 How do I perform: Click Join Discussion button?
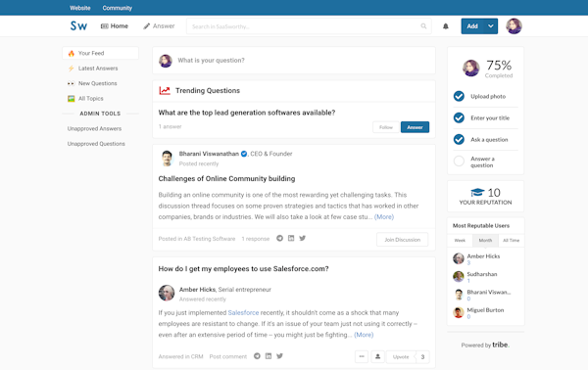pos(403,240)
